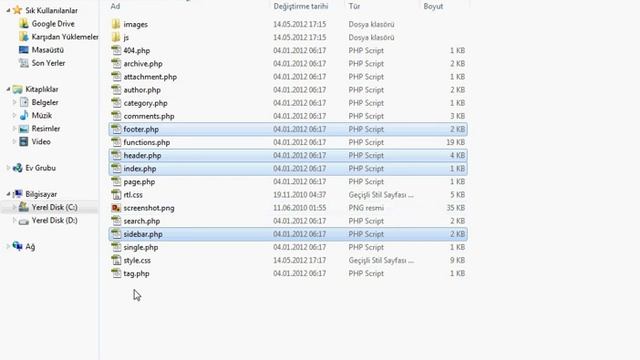
Task: Select the style.css file icon
Action: coord(116,260)
